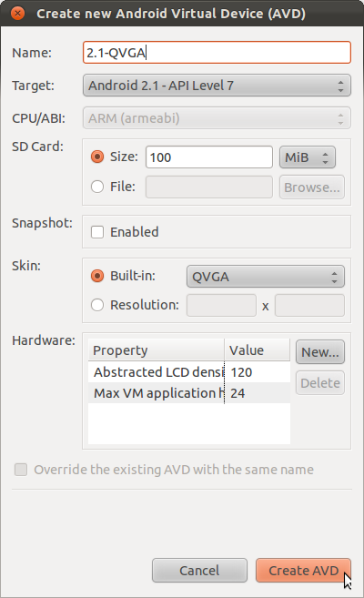Click the Cancel button
364x598 pixels.
pyautogui.click(x=199, y=571)
